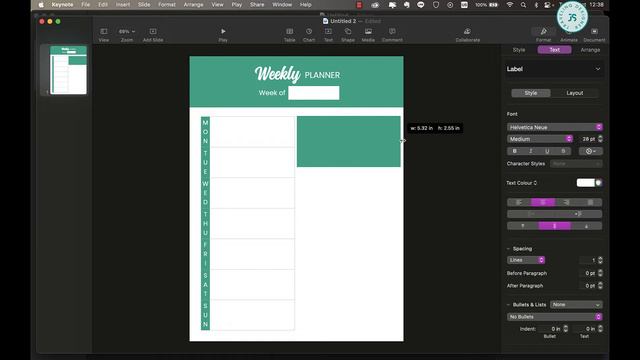The height and width of the screenshot is (360, 640).
Task: Play the slideshow
Action: [223, 35]
